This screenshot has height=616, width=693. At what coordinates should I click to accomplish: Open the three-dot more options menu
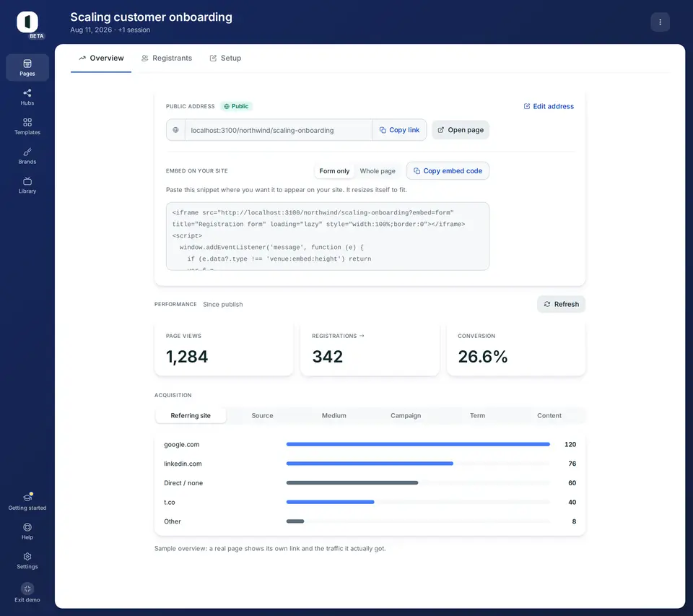tap(660, 22)
